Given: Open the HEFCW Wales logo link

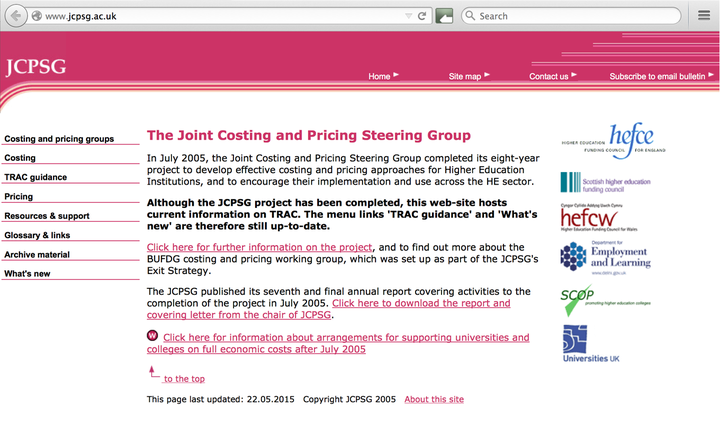Looking at the screenshot, I should point(604,218).
